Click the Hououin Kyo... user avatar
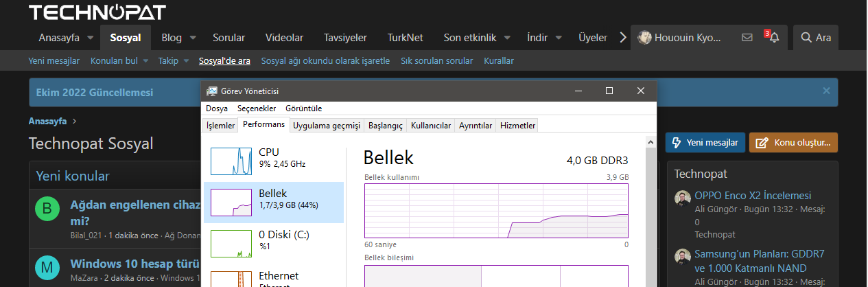The height and width of the screenshot is (287, 868). pyautogui.click(x=644, y=38)
